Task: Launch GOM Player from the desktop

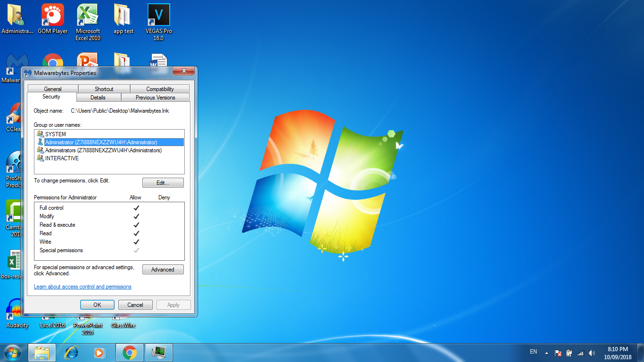Action: tap(53, 19)
